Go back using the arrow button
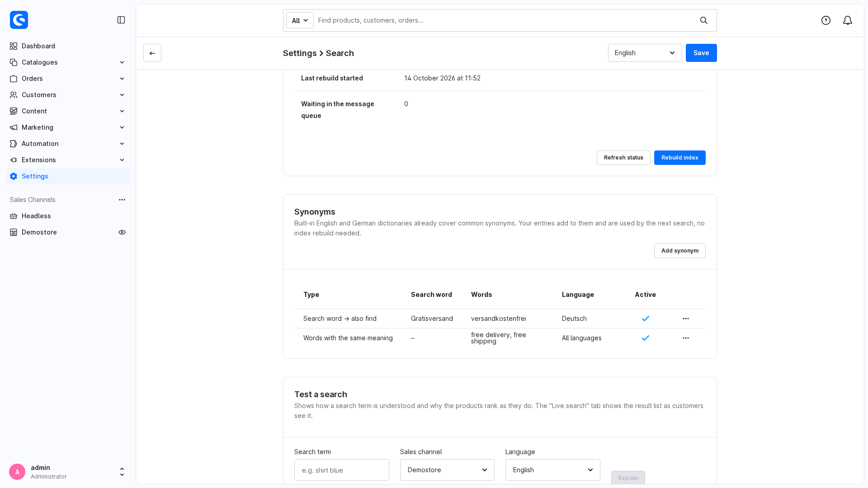Image resolution: width=868 pixels, height=488 pixels. pyautogui.click(x=152, y=53)
